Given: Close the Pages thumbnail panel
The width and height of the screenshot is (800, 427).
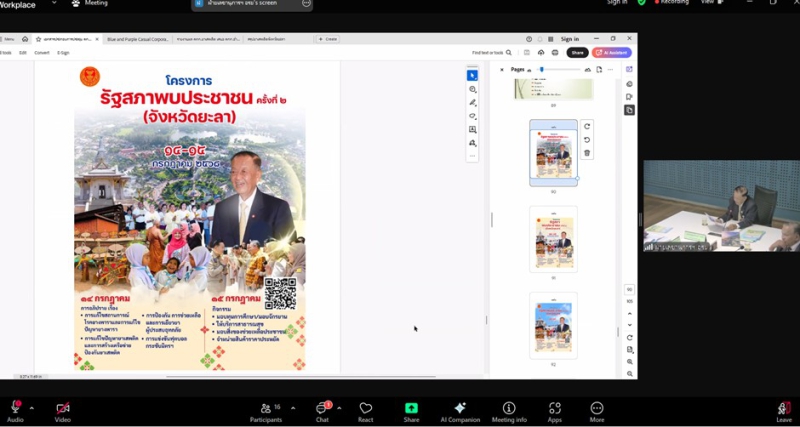Looking at the screenshot, I should [502, 70].
